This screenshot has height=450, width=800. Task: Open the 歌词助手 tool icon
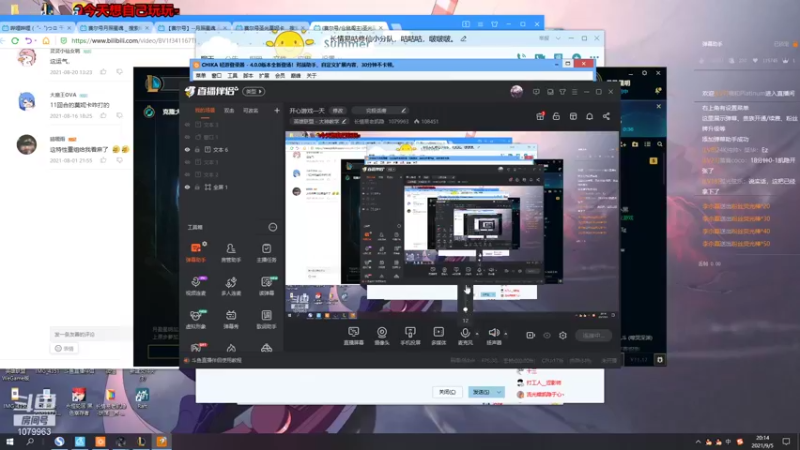266,319
